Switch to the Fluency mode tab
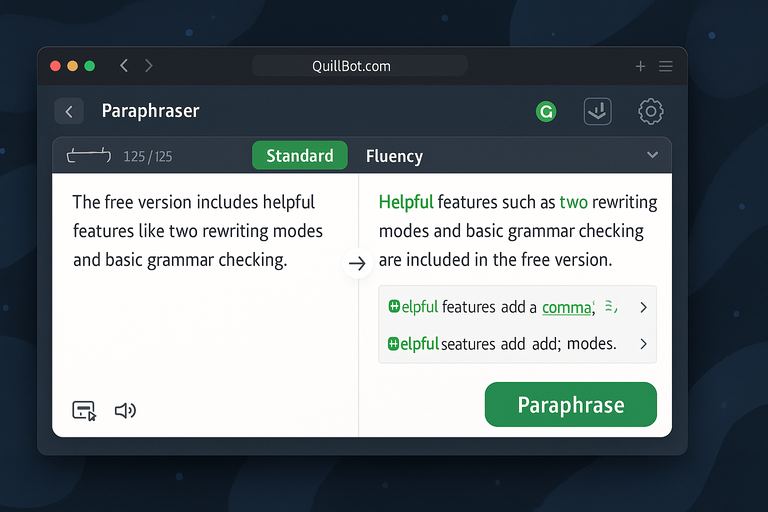This screenshot has width=768, height=512. 394,156
